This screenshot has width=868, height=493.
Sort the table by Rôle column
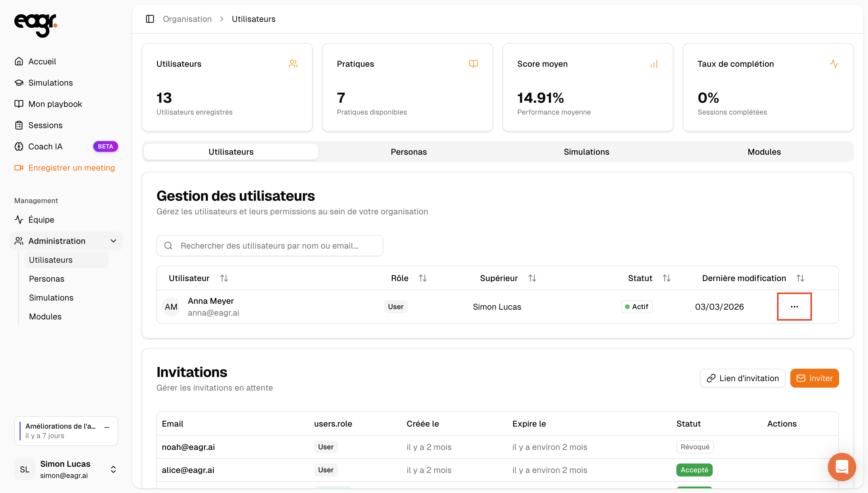click(422, 278)
